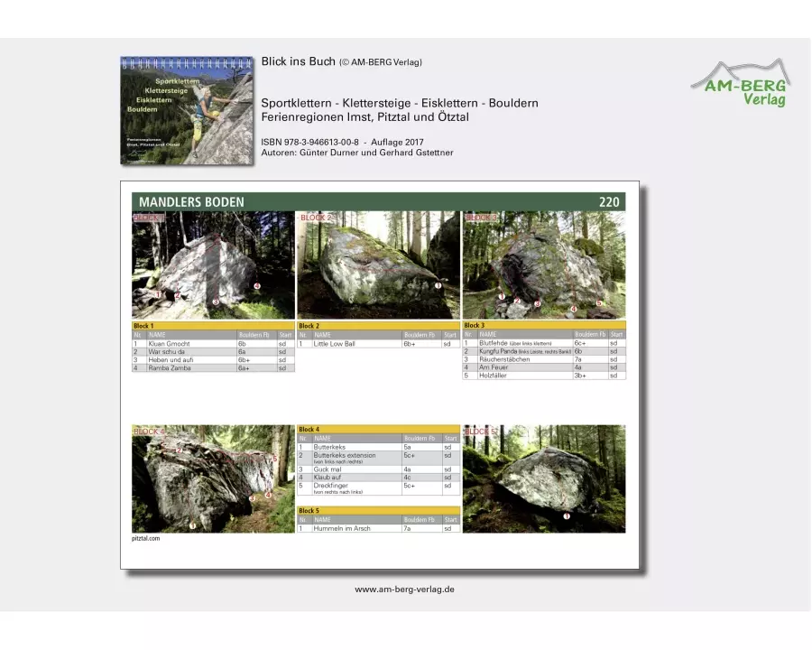Click the yellow Block 4 table heading
Screen dimensions: 812x650
378,430
